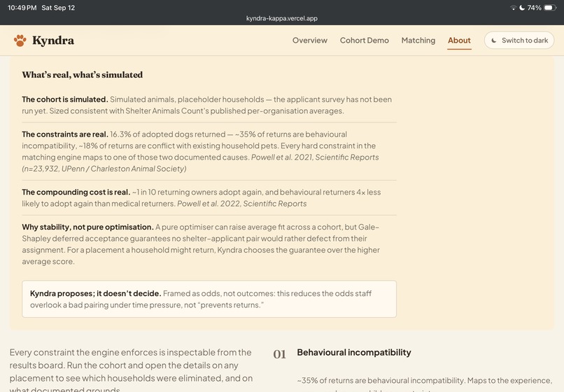Click the 'Kyndra proposes; it doesn't decide' callout
The height and width of the screenshot is (392, 564).
(x=209, y=299)
